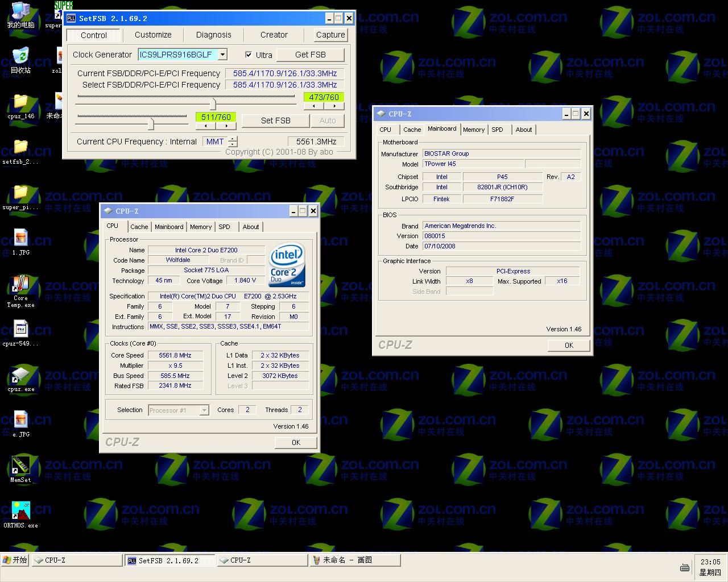Click the Intel Core 2 Duo logo
This screenshot has height=582, width=728.
287,265
